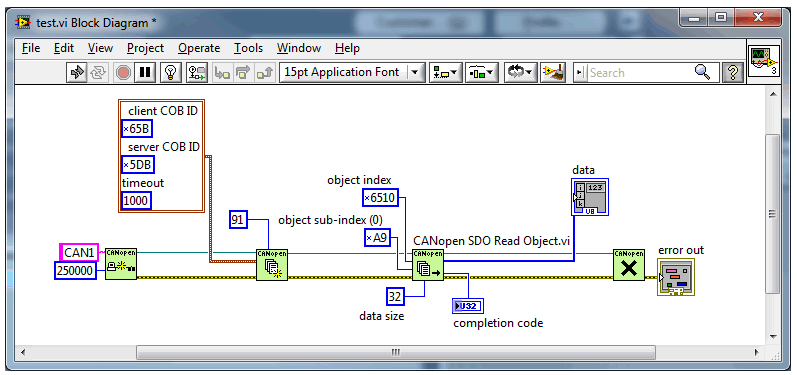Click the Run Continuously toolbar button
797x375 pixels.
pyautogui.click(x=97, y=73)
